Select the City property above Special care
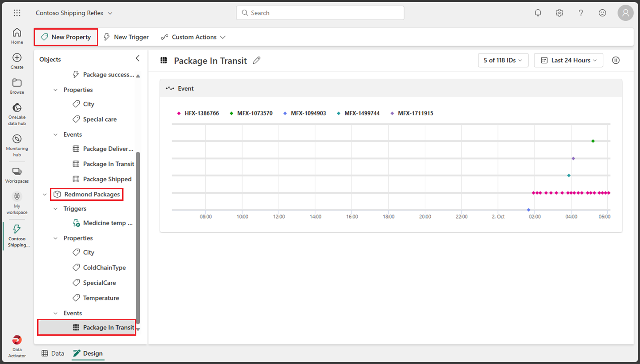The width and height of the screenshot is (640, 364). click(83, 104)
